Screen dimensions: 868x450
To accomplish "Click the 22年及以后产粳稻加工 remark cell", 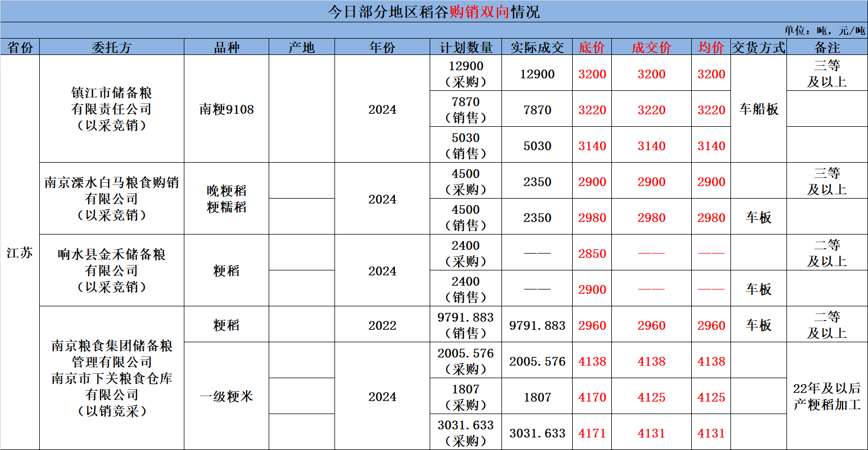I will click(827, 396).
